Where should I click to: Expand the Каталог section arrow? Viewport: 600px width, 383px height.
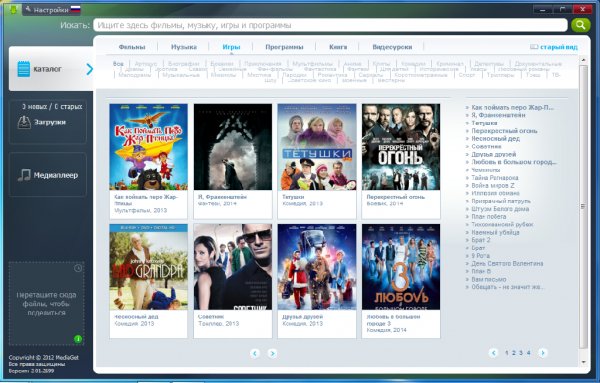coord(89,69)
